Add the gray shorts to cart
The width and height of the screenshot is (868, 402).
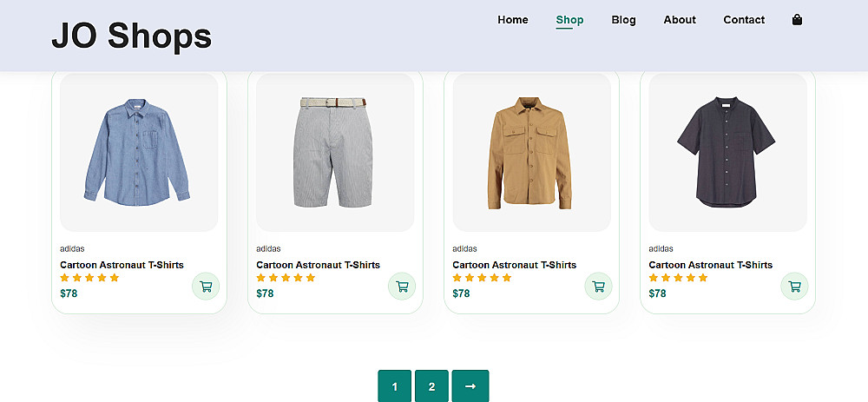[x=402, y=286]
